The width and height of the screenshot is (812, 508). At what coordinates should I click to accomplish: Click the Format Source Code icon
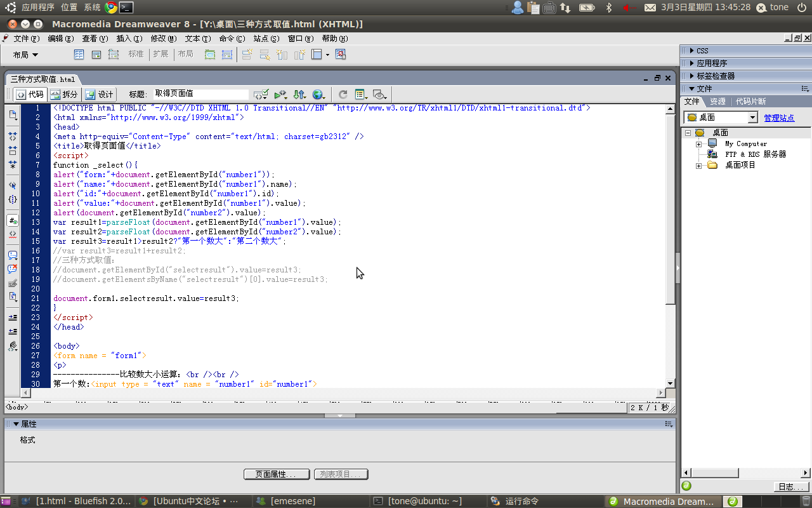point(13,346)
